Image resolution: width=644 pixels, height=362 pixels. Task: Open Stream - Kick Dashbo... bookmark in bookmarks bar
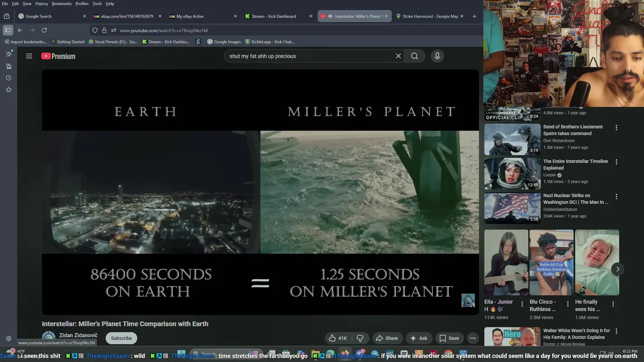(x=166, y=42)
